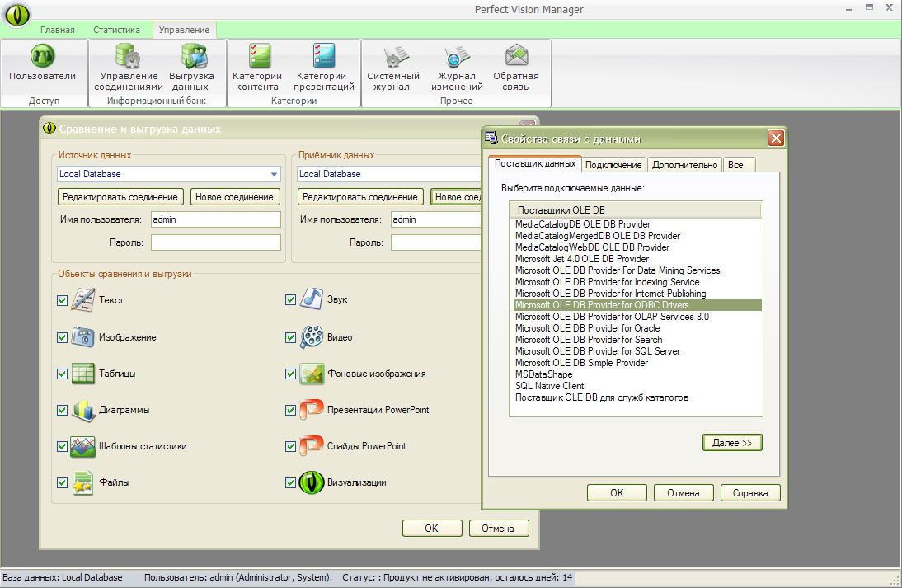Click the Далее >> button
902x588 pixels.
click(732, 442)
